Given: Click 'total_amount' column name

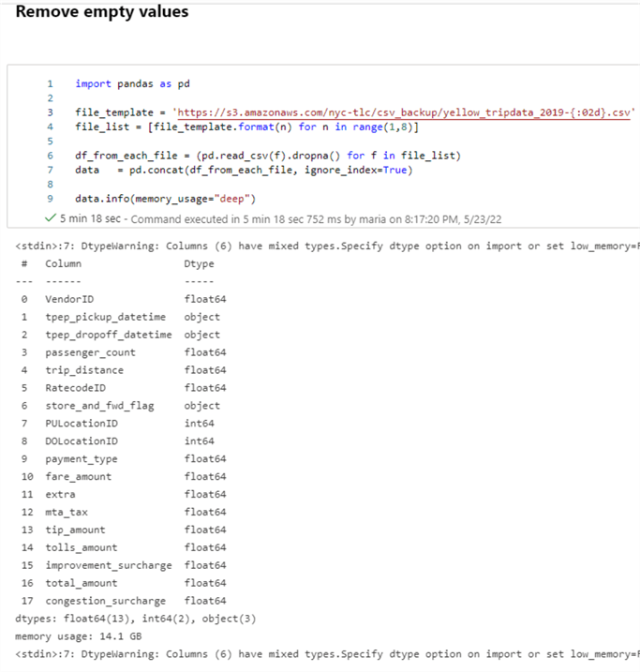Looking at the screenshot, I should tap(82, 583).
